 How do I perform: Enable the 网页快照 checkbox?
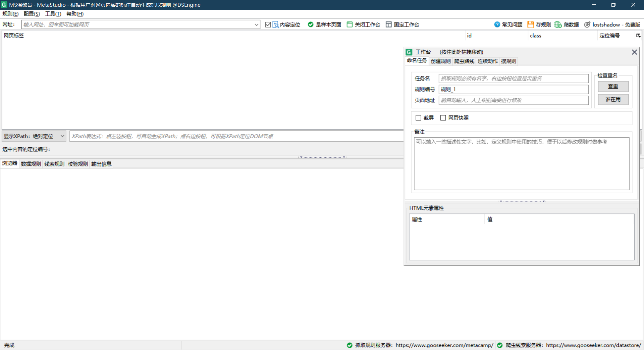[x=443, y=118]
